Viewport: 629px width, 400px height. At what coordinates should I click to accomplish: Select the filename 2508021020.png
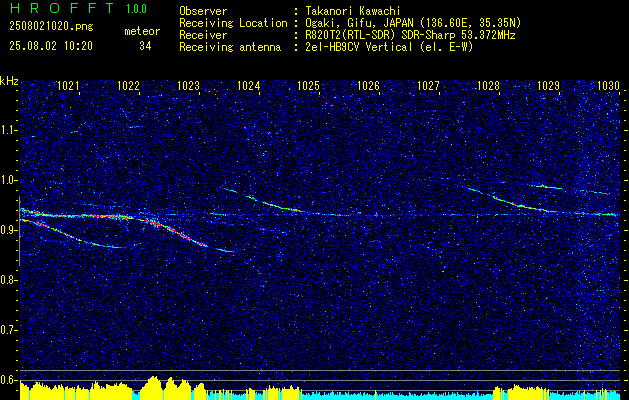51,27
